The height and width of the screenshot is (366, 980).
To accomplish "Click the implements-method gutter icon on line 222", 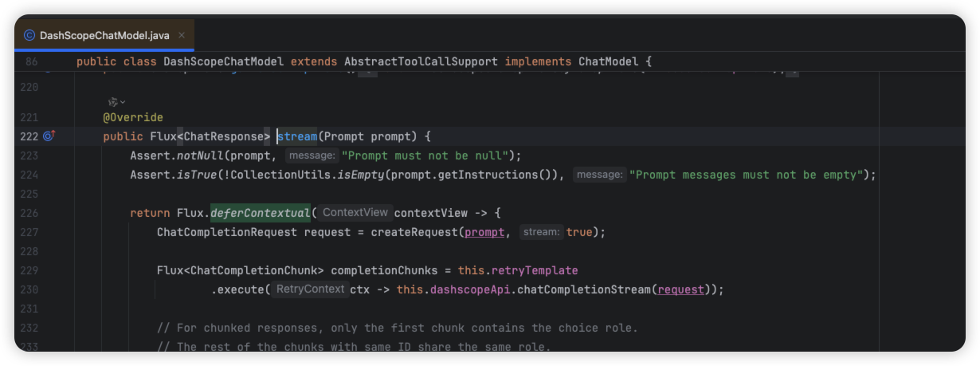I will click(x=49, y=136).
